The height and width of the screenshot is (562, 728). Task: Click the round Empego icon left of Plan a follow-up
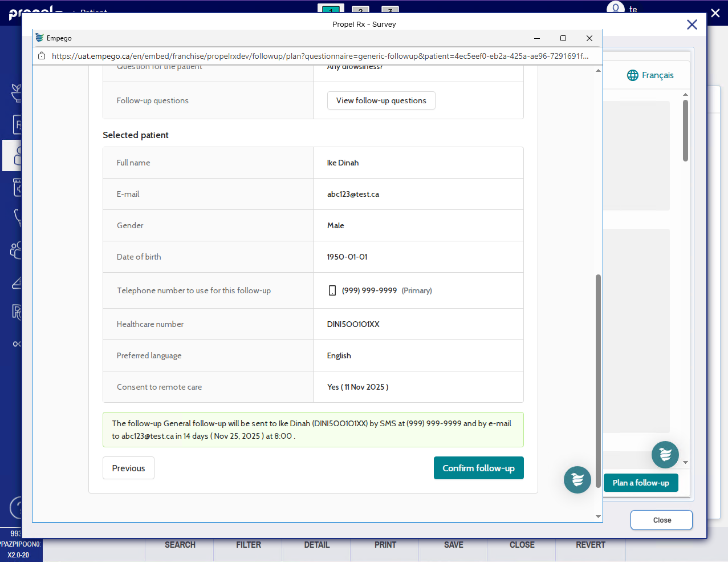pos(577,479)
